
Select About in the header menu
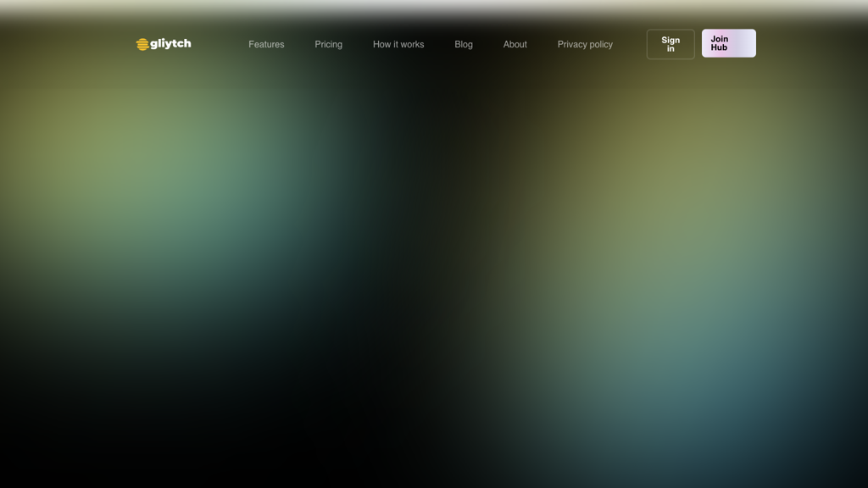515,44
